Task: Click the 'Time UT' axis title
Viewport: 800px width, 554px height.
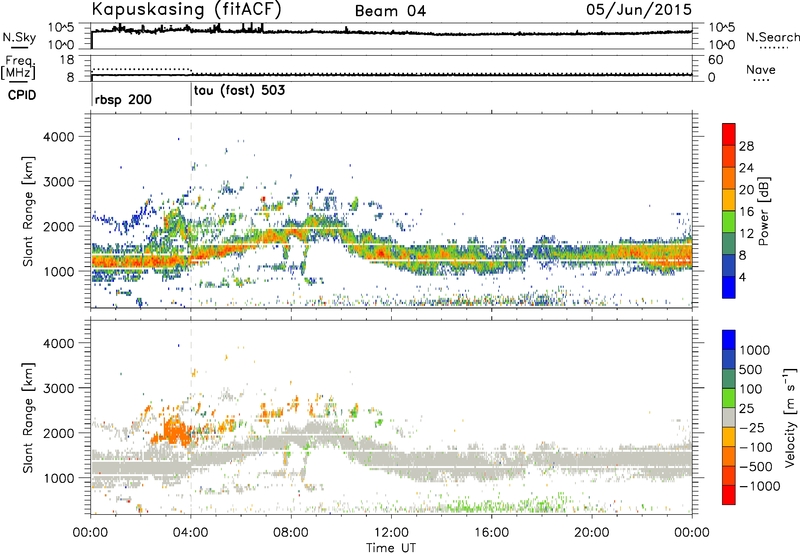Action: coord(391,548)
